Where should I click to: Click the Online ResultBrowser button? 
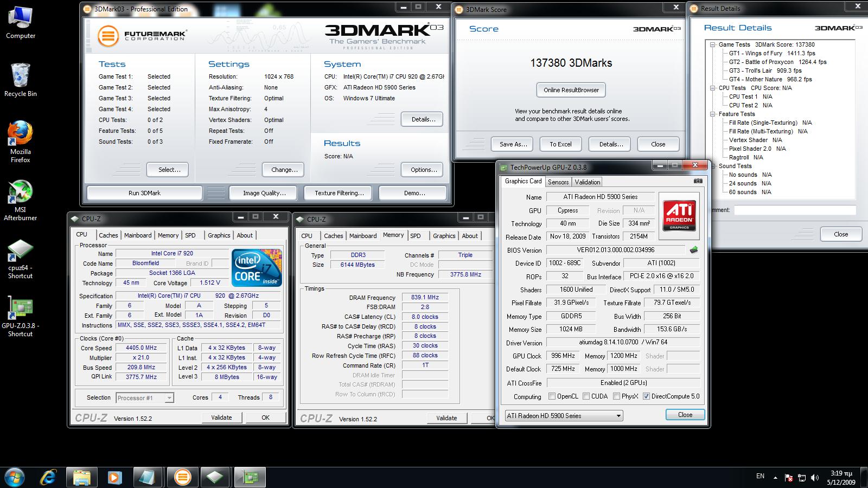click(571, 90)
